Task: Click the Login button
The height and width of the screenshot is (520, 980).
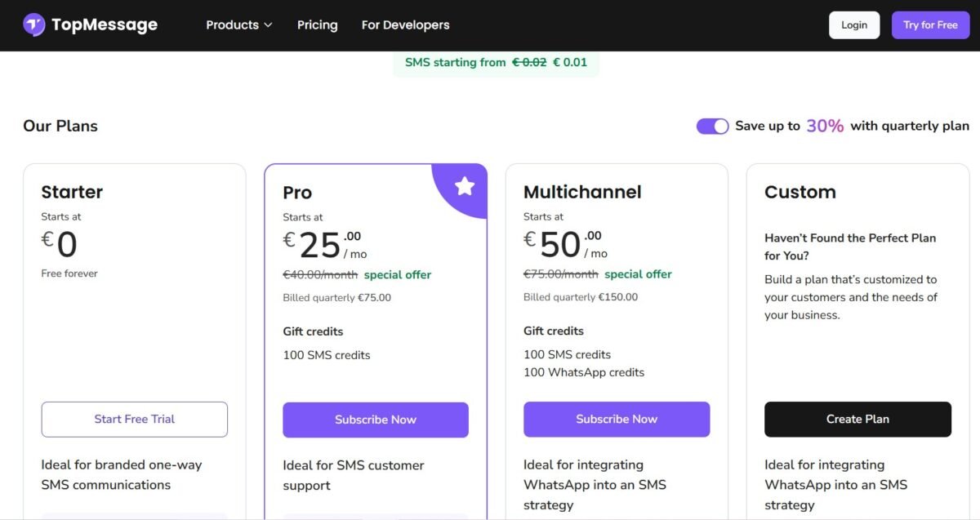Action: pyautogui.click(x=853, y=25)
